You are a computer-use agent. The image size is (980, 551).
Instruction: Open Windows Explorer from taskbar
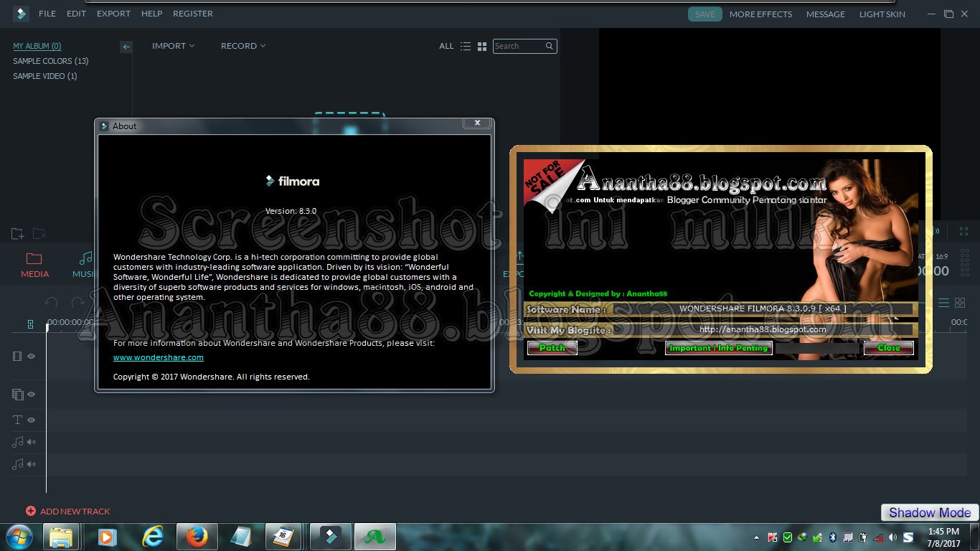click(61, 537)
